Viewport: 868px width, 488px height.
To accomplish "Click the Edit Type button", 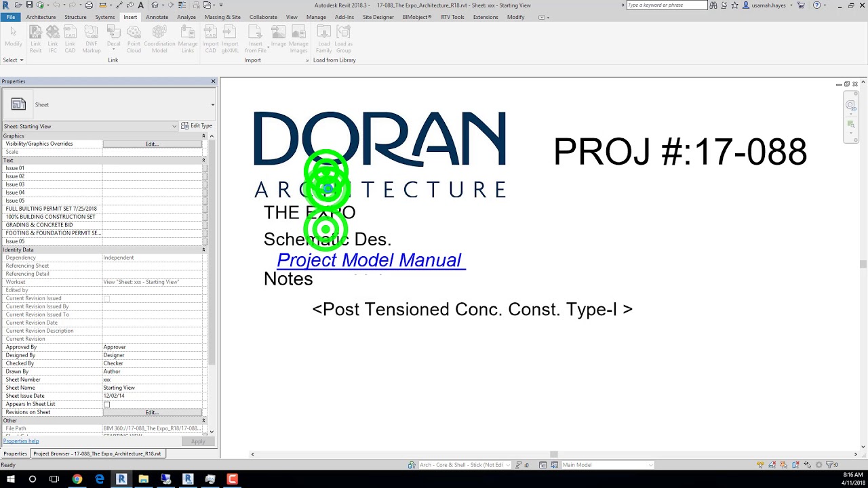I will pos(197,126).
